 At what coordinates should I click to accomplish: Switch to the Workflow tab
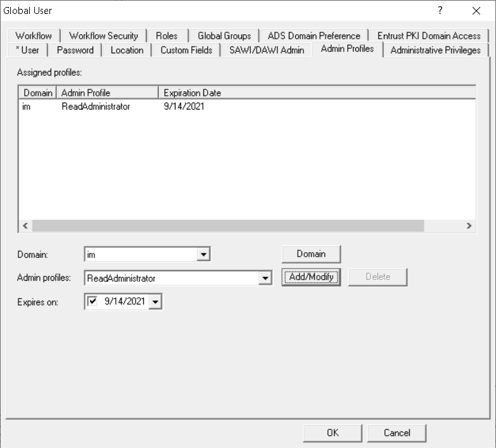tap(34, 36)
